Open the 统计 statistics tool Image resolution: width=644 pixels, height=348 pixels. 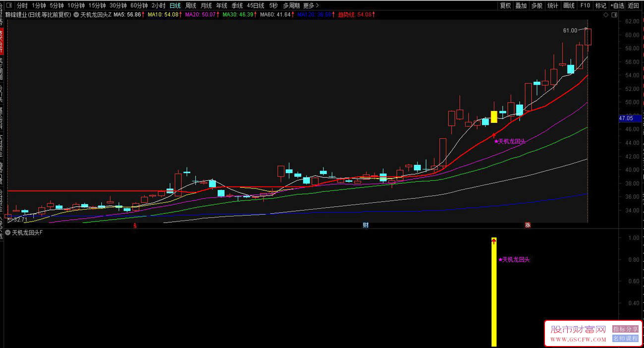point(553,5)
